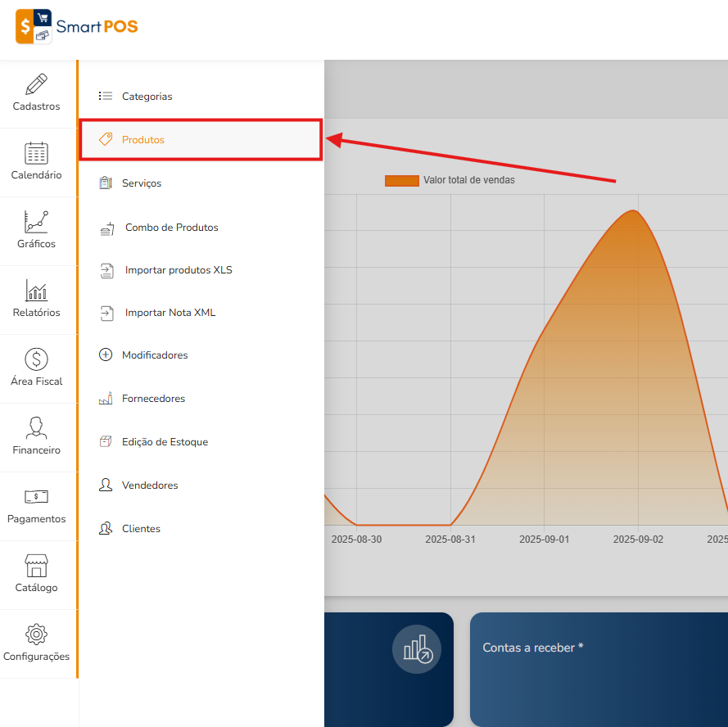Screen dimensions: 728x727
Task: Click the Modificadores plus-circle icon
Action: 106,354
